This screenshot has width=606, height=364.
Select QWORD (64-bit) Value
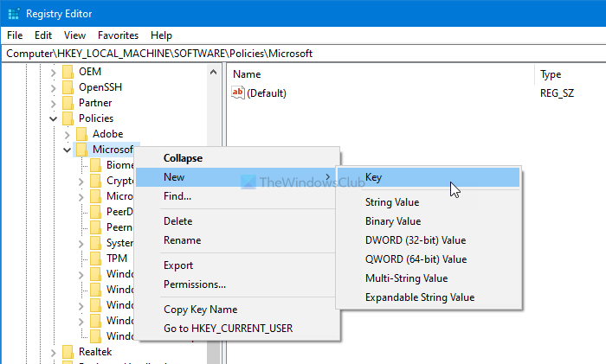point(429,259)
